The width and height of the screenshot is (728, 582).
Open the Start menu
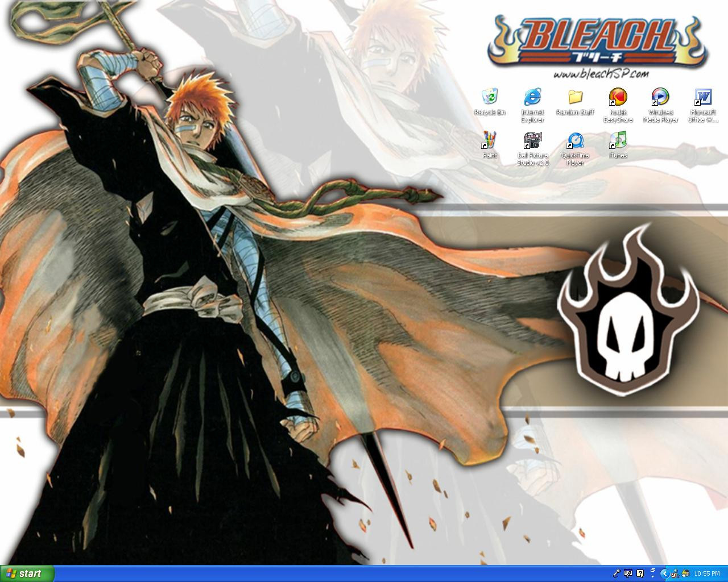coord(27,573)
